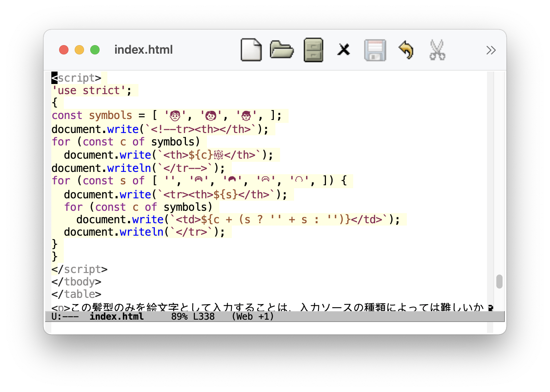Minimize the window with the yellow button
550x392 pixels.
click(x=79, y=50)
